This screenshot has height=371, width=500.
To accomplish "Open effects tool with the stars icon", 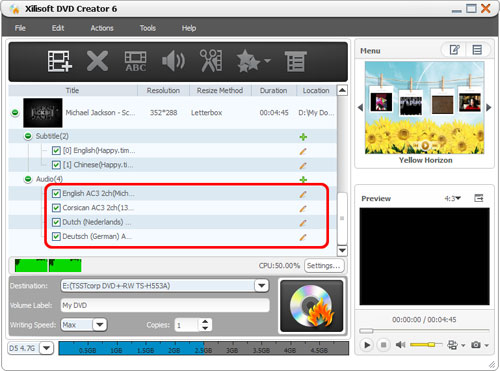I will [x=248, y=61].
